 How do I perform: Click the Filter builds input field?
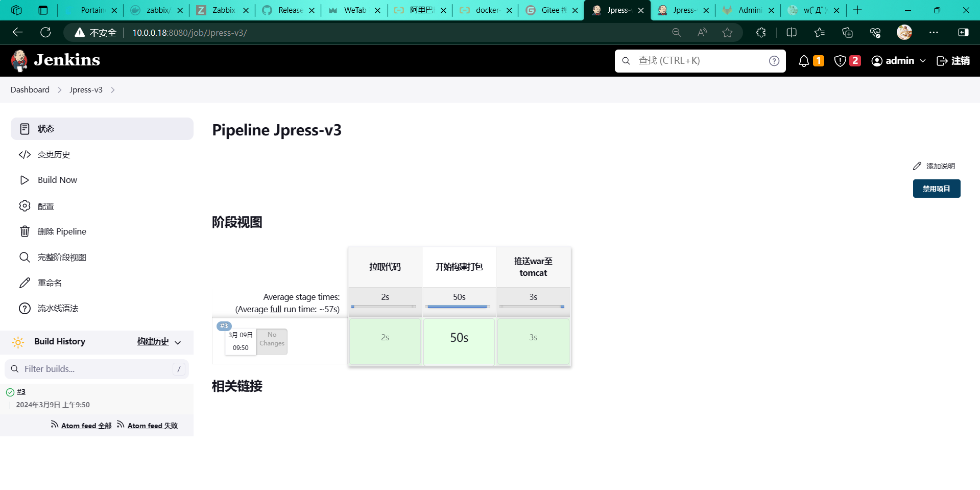coord(97,369)
